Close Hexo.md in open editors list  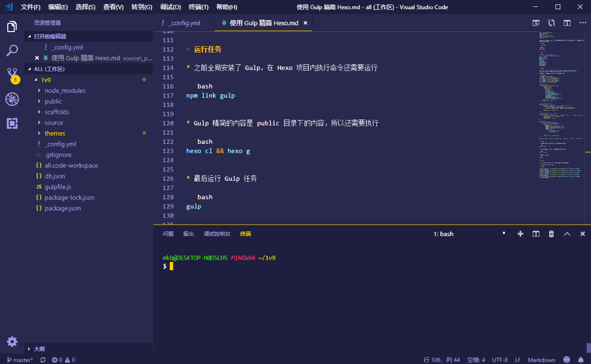(37, 58)
